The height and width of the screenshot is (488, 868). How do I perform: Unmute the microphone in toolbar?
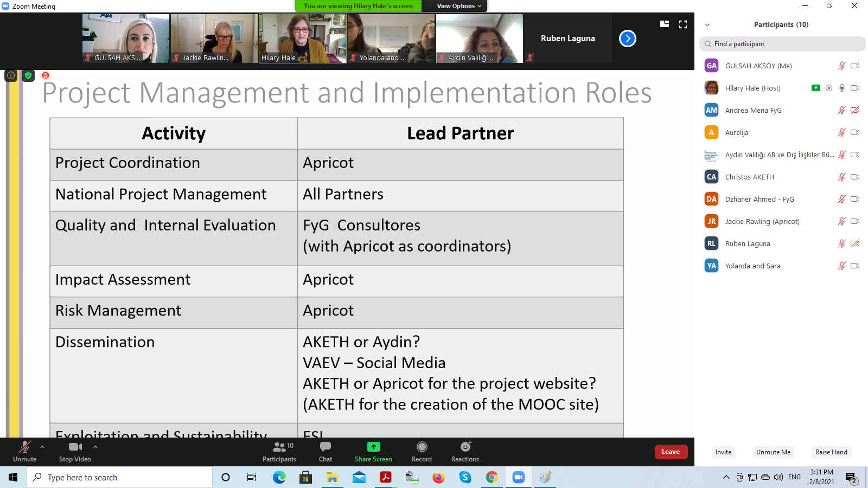24,447
